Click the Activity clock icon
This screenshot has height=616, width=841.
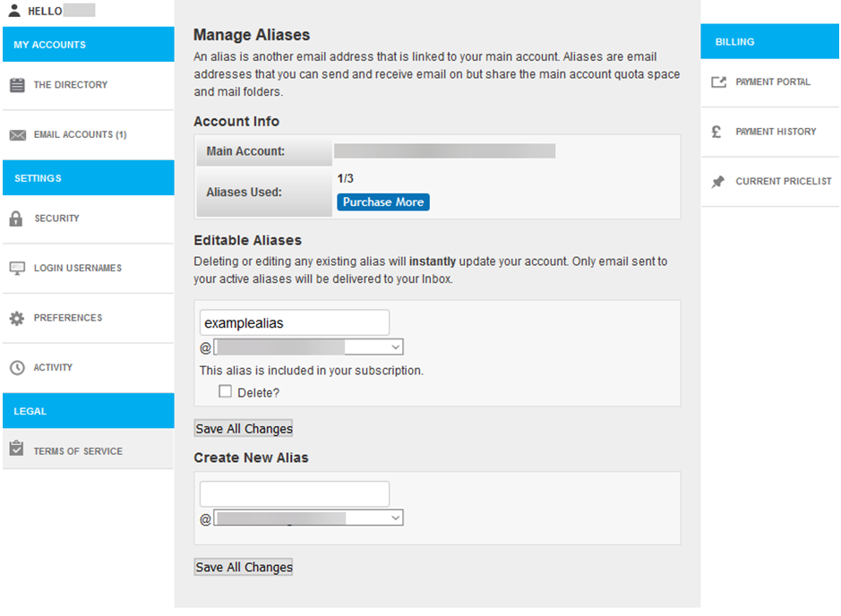[16, 368]
